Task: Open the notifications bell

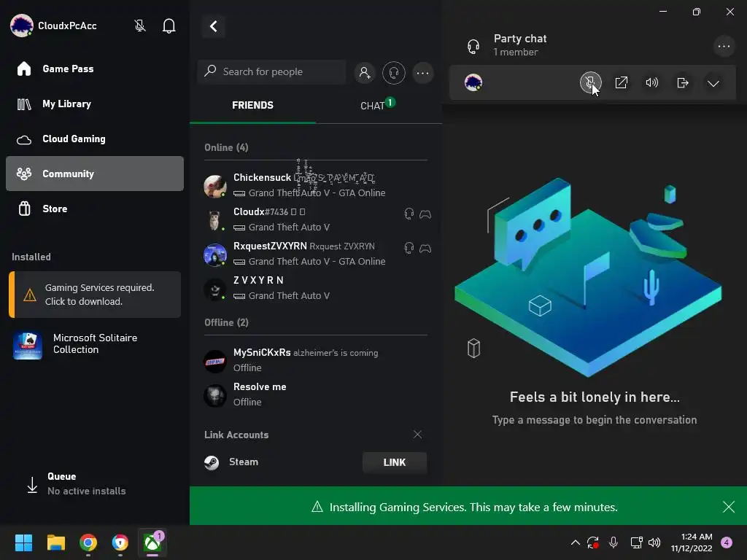Action: (x=169, y=26)
